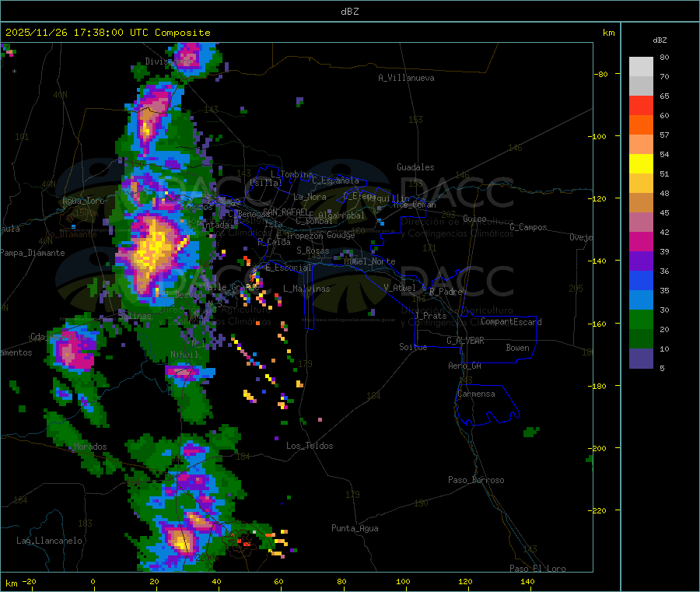Select the 'Guadales' place label

click(415, 167)
